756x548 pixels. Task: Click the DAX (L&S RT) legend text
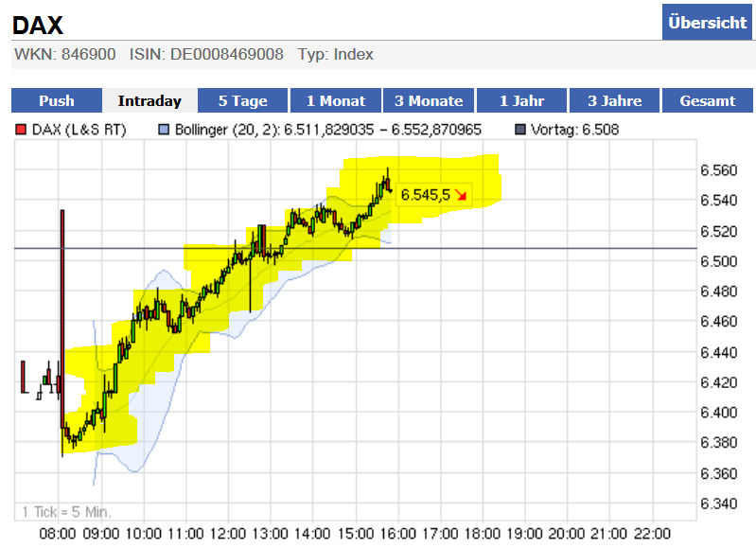point(79,130)
